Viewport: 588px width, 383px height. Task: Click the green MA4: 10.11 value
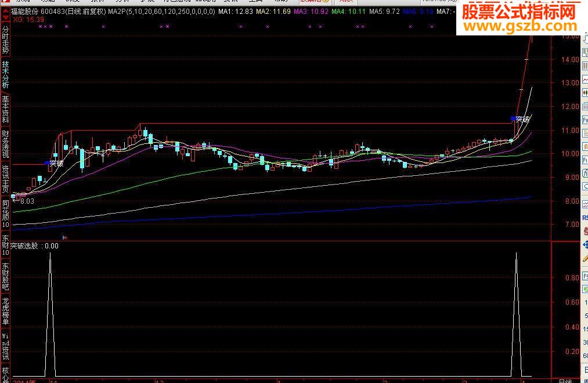[x=348, y=12]
